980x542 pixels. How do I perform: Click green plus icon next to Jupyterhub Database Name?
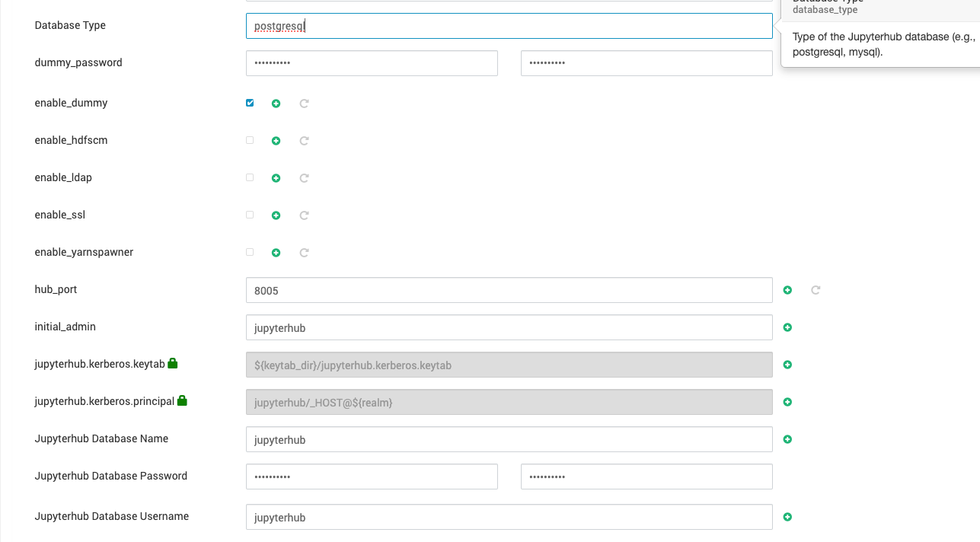click(787, 439)
